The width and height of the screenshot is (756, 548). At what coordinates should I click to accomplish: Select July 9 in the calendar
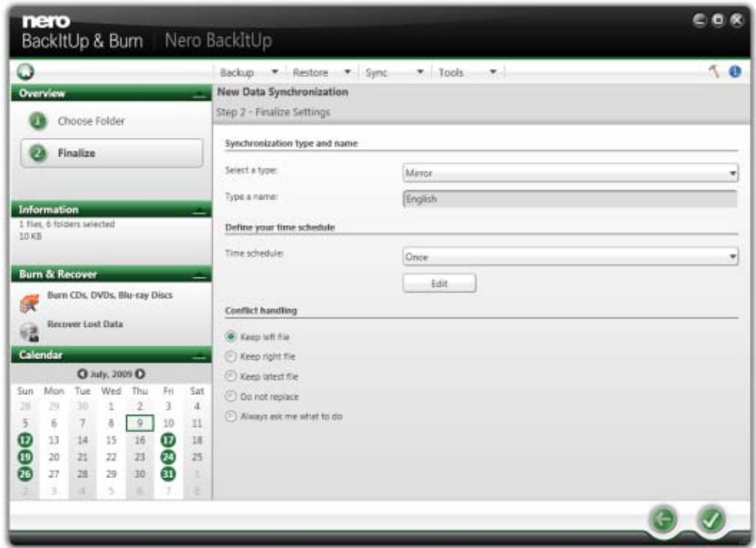(x=140, y=423)
